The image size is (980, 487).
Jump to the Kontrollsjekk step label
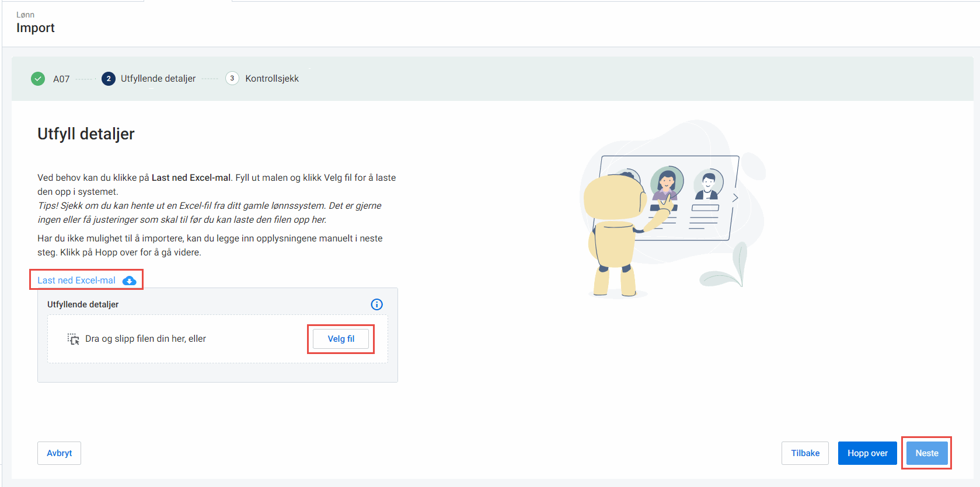pyautogui.click(x=272, y=79)
